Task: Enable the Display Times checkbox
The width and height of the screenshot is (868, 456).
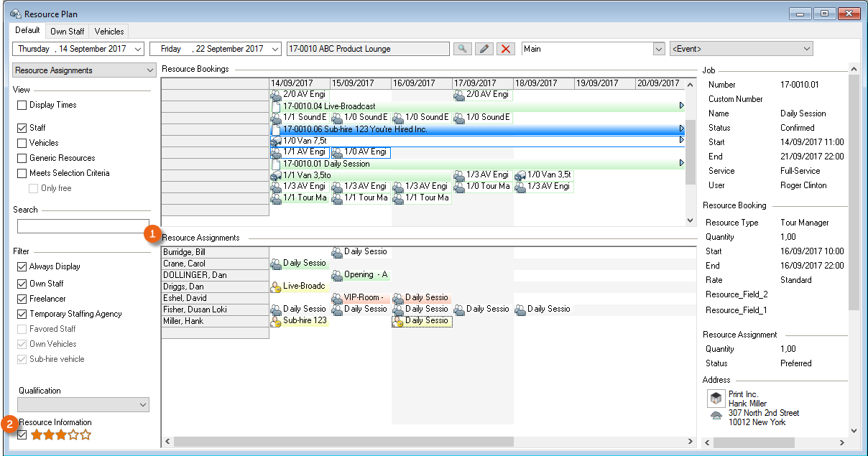Action: (x=22, y=105)
